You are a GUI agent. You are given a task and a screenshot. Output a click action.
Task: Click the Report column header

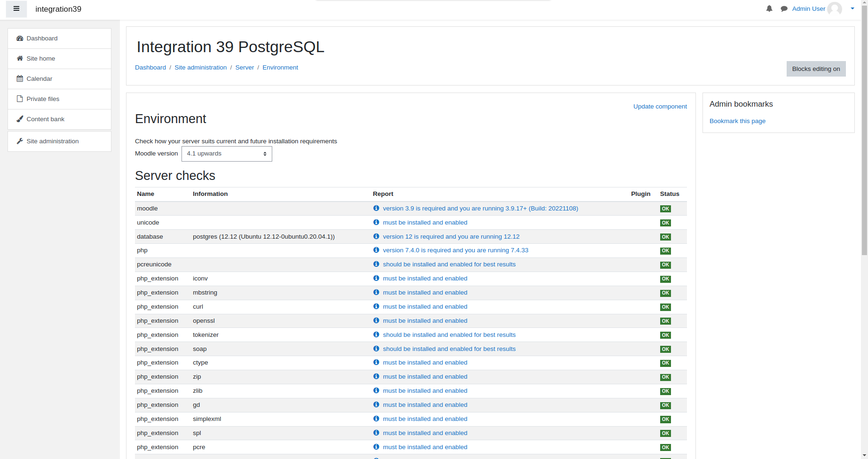click(383, 194)
